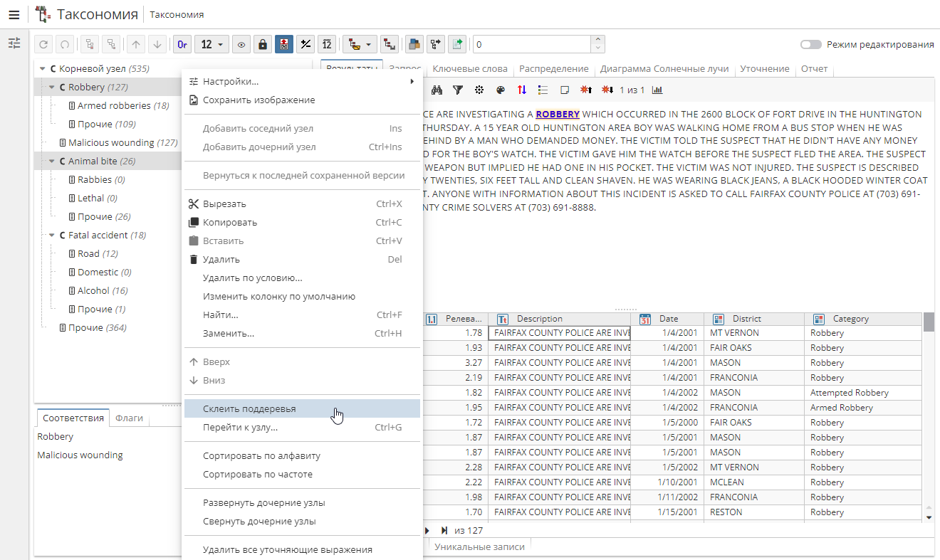Click the gear options icon in results
This screenshot has height=560, width=940.
point(479,90)
